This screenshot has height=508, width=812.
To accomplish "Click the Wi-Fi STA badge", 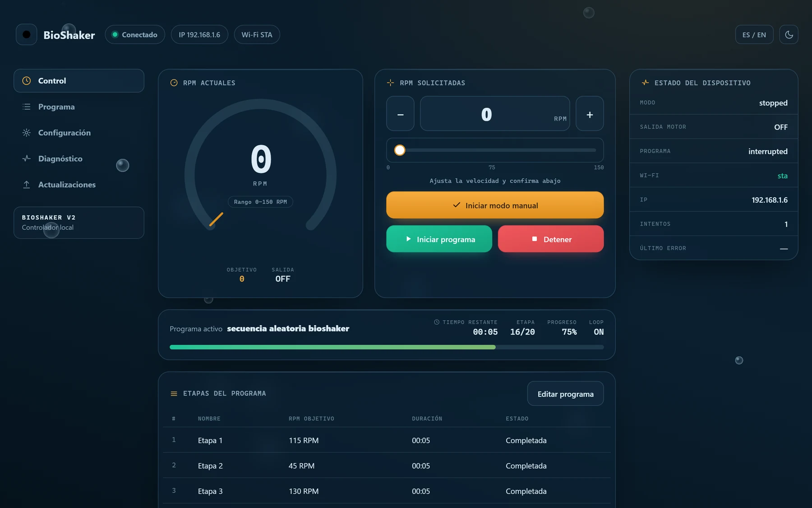I will coord(257,35).
